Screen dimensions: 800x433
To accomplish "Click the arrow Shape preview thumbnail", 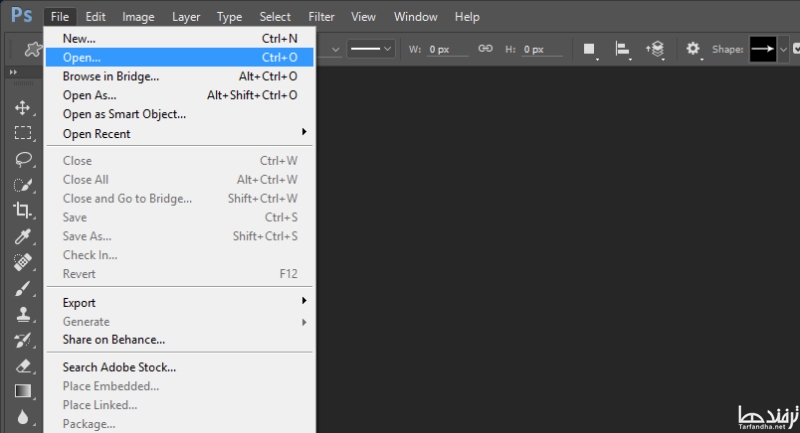I will pos(763,49).
